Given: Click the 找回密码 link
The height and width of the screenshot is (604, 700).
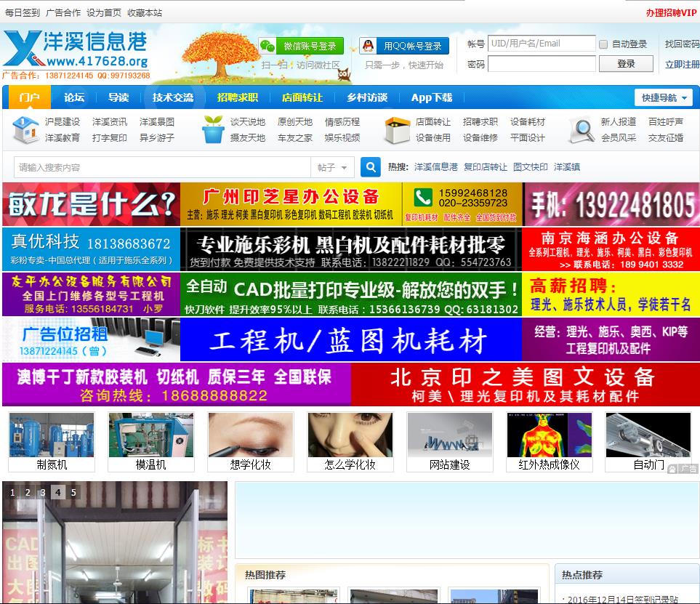Looking at the screenshot, I should click(x=682, y=44).
